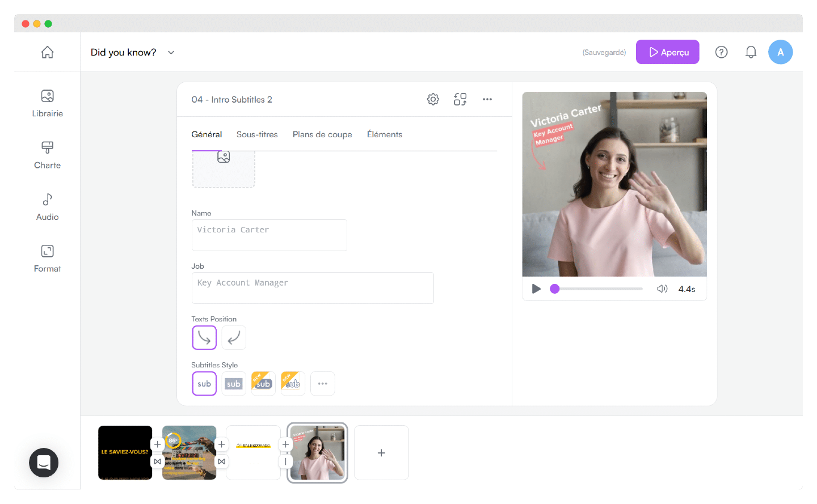Open the Format panel
This screenshot has height=504, width=817.
[x=47, y=259]
